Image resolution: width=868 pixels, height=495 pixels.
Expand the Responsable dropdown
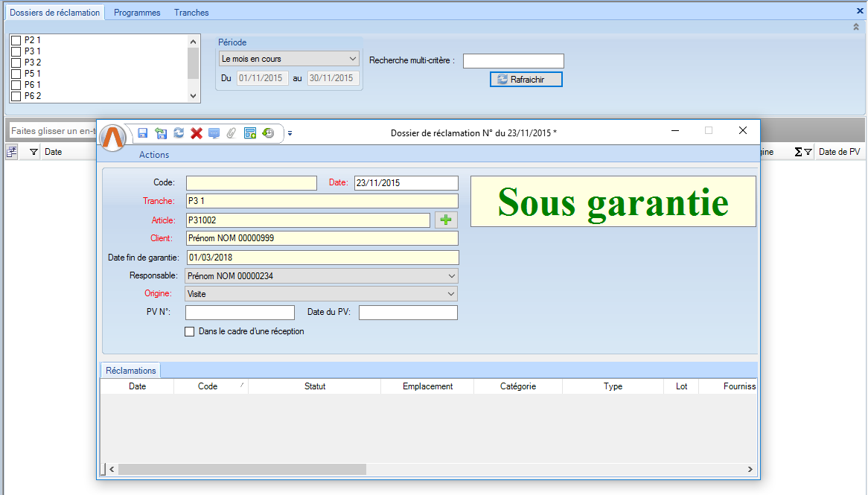coord(321,275)
